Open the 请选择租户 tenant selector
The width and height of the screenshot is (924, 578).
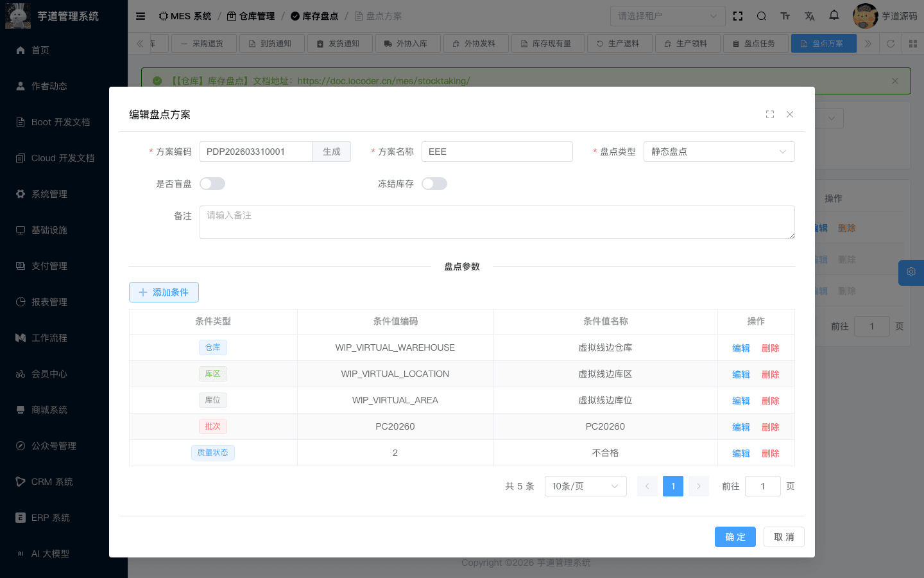click(x=667, y=16)
